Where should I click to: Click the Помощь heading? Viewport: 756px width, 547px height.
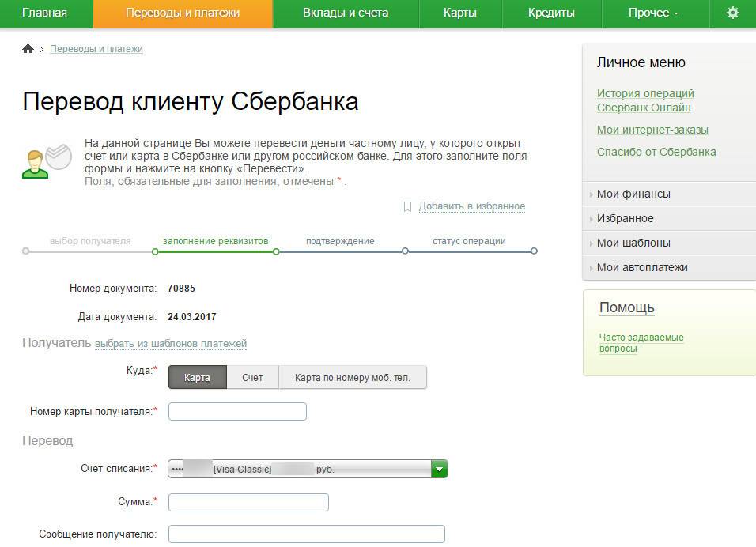(627, 307)
